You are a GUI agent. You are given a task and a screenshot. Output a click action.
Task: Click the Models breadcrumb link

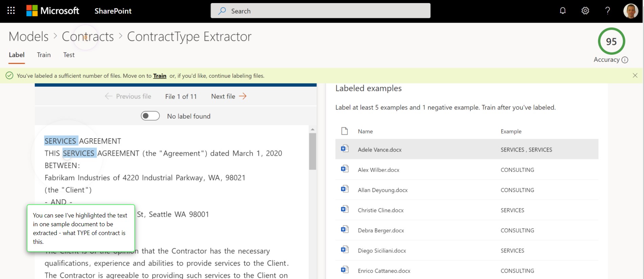tap(29, 37)
